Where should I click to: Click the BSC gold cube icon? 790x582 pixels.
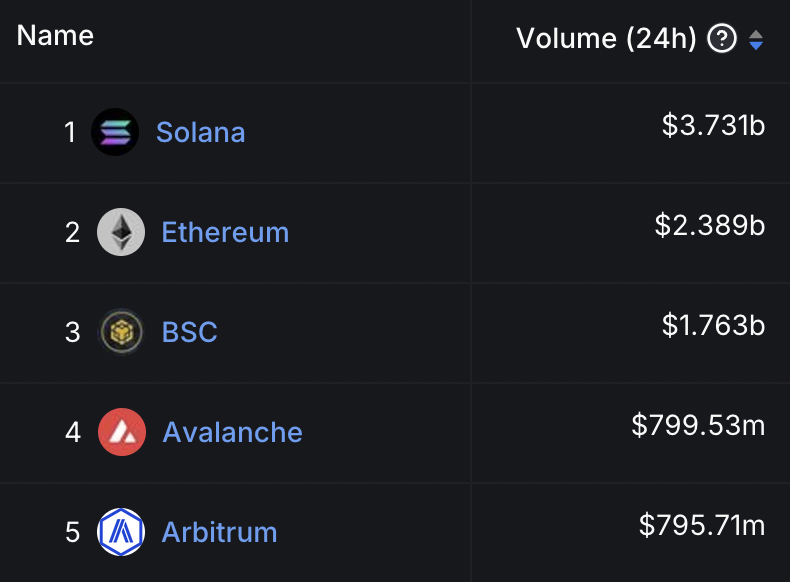(x=121, y=332)
